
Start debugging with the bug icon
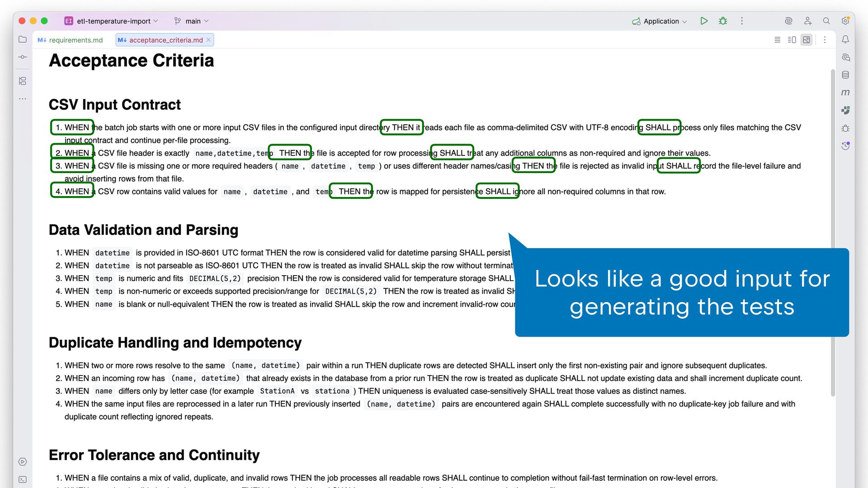(x=723, y=21)
